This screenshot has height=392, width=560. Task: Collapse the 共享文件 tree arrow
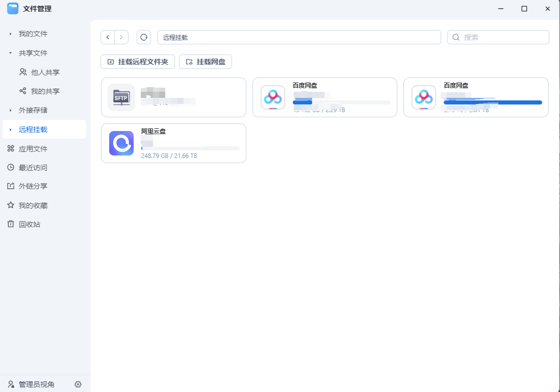click(x=10, y=53)
